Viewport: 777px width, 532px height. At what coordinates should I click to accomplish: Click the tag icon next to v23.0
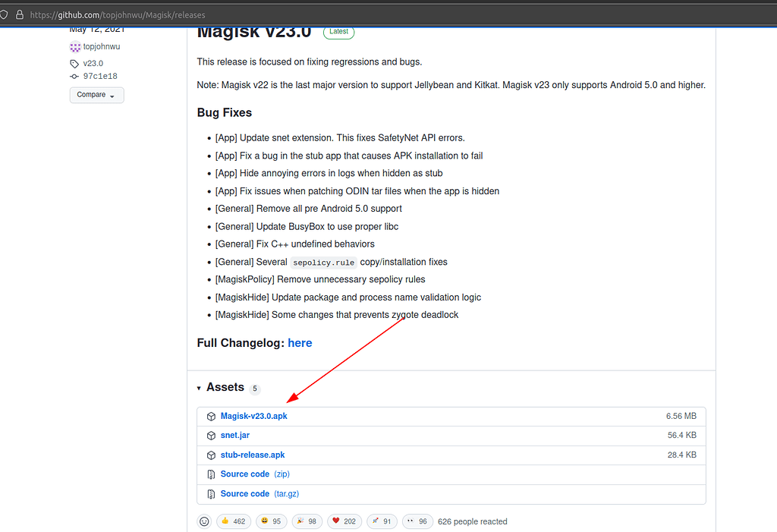[74, 64]
